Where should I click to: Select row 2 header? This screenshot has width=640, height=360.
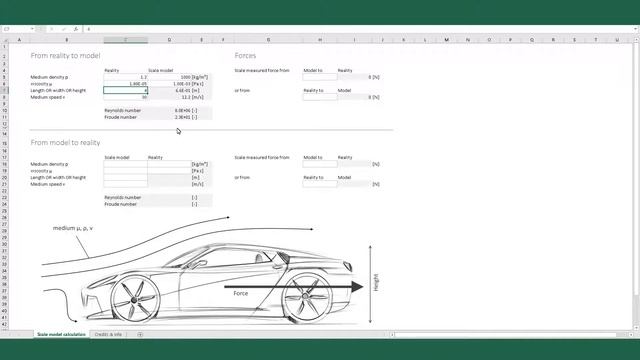tap(4, 56)
